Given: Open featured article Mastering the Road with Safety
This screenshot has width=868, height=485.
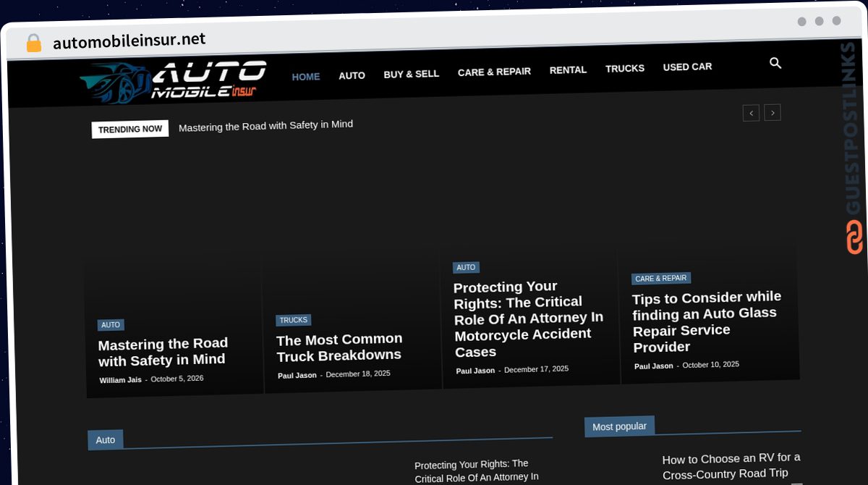Looking at the screenshot, I should [x=163, y=352].
